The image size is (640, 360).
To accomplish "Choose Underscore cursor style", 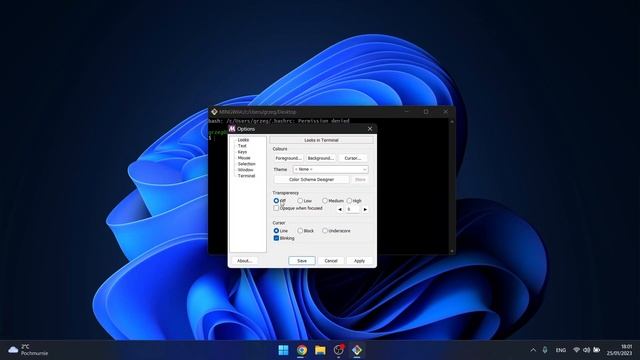I will [325, 231].
